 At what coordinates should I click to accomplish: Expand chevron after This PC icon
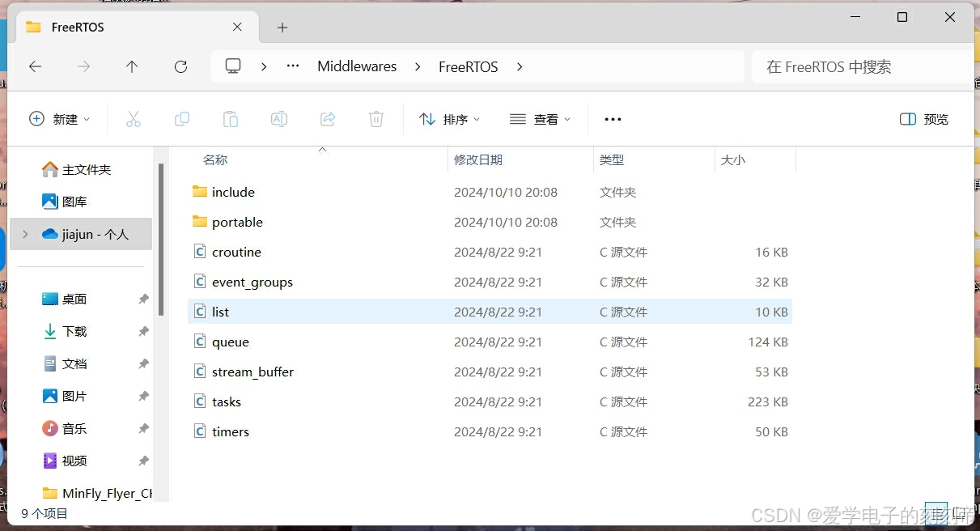click(264, 66)
